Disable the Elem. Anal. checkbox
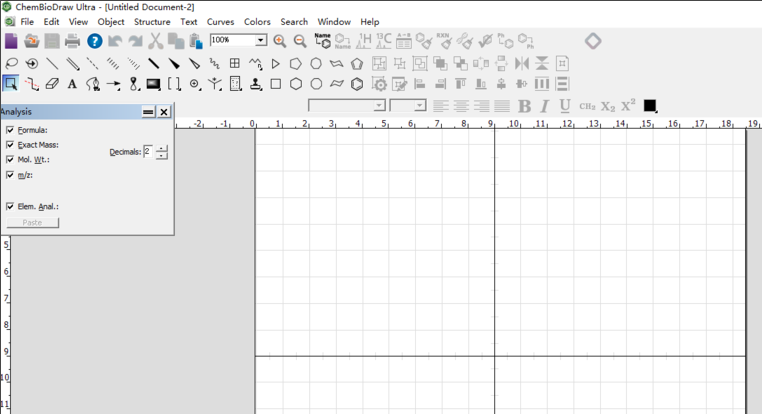This screenshot has width=762, height=414. (x=10, y=207)
